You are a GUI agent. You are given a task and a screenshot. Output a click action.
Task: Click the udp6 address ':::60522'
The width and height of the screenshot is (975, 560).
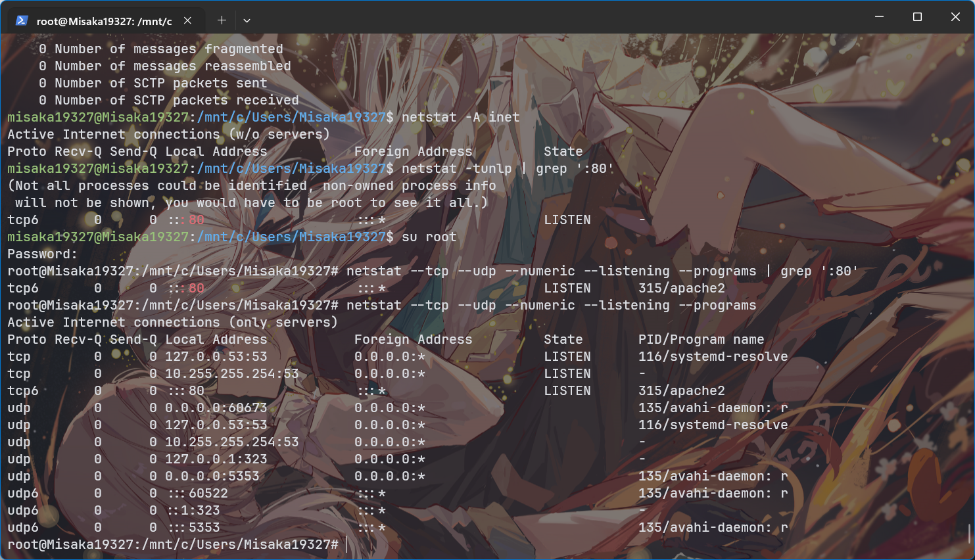(x=198, y=493)
